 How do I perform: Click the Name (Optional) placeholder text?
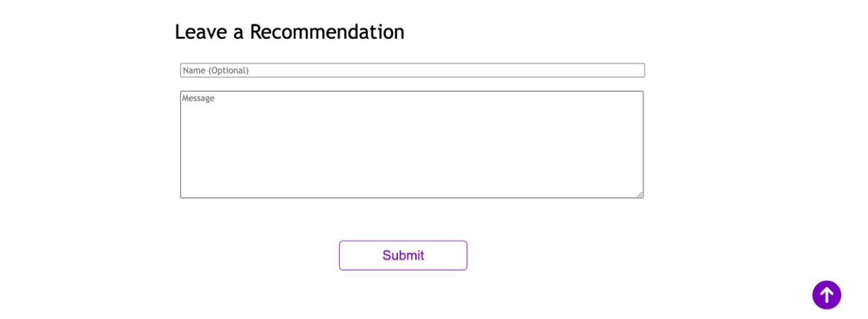click(216, 70)
